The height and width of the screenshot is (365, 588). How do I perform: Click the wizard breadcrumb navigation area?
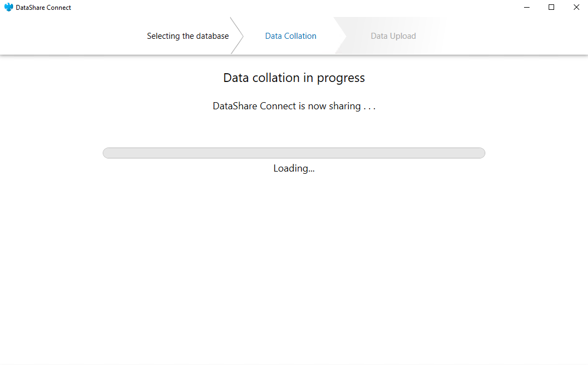293,36
